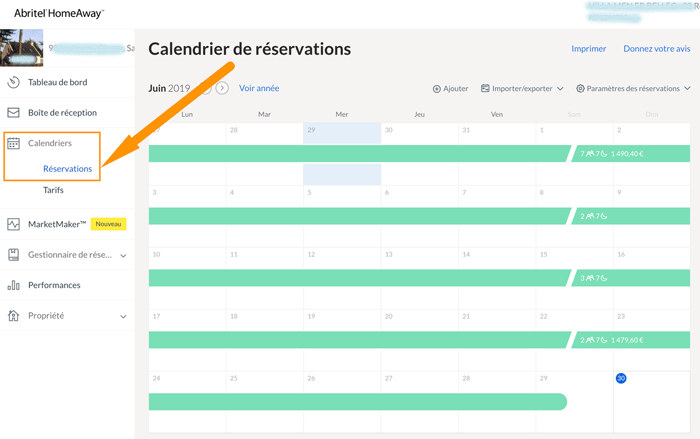Screen dimensions: 700x439
Task: Open Tableau de bord dashboard icon
Action: click(x=14, y=83)
